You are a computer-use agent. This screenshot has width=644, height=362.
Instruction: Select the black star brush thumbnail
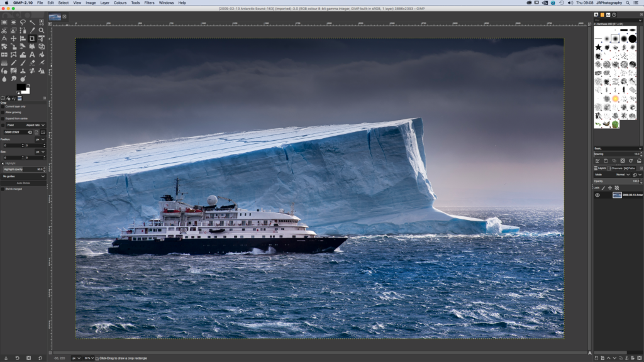(x=599, y=47)
